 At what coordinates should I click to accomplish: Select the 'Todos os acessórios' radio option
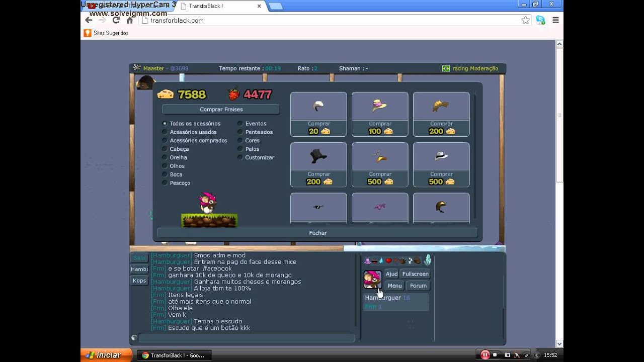pos(165,123)
